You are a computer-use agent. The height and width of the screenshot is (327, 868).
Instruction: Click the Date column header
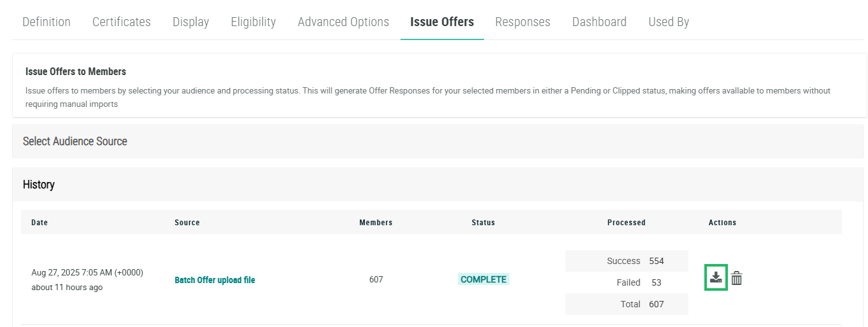39,223
